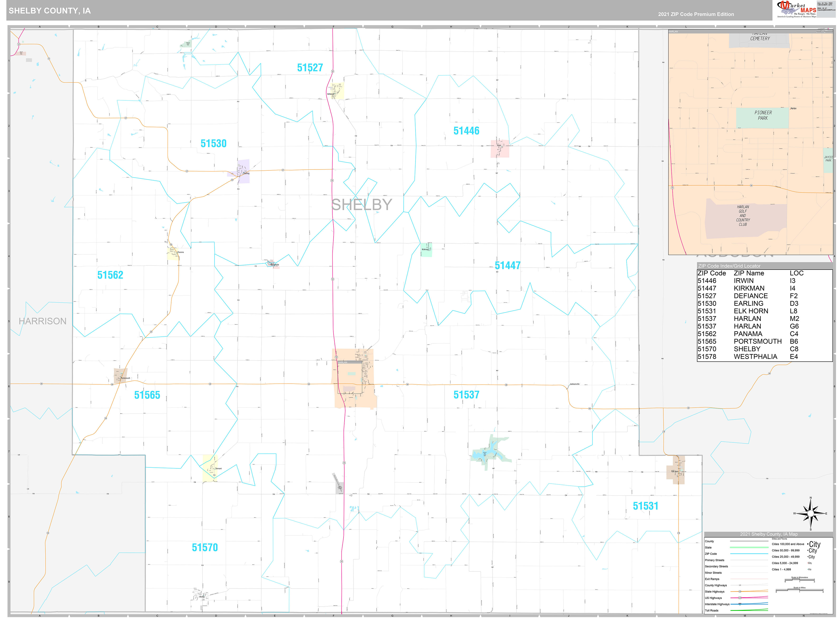
Task: Select the PORTSMOUTH row in ZIP index
Action: click(764, 342)
